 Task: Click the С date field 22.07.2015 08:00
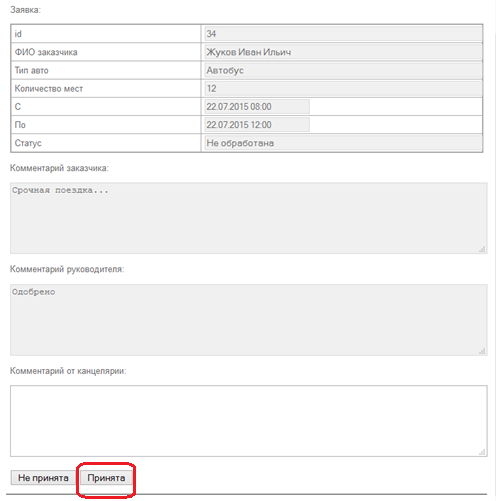pos(257,107)
